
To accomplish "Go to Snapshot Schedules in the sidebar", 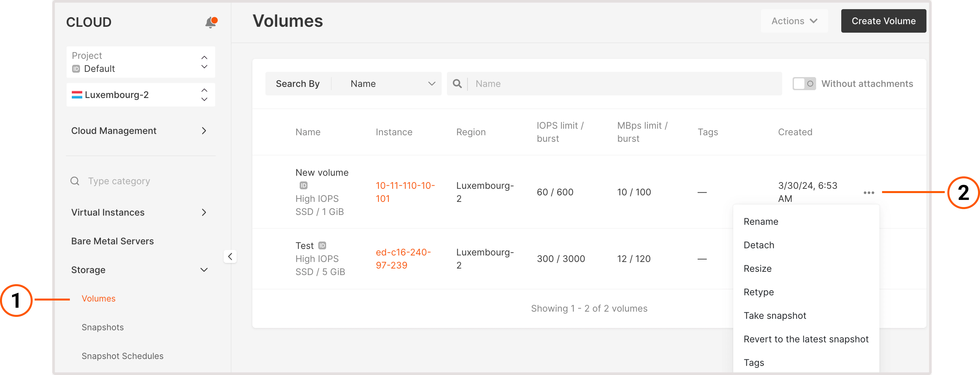I will [122, 356].
